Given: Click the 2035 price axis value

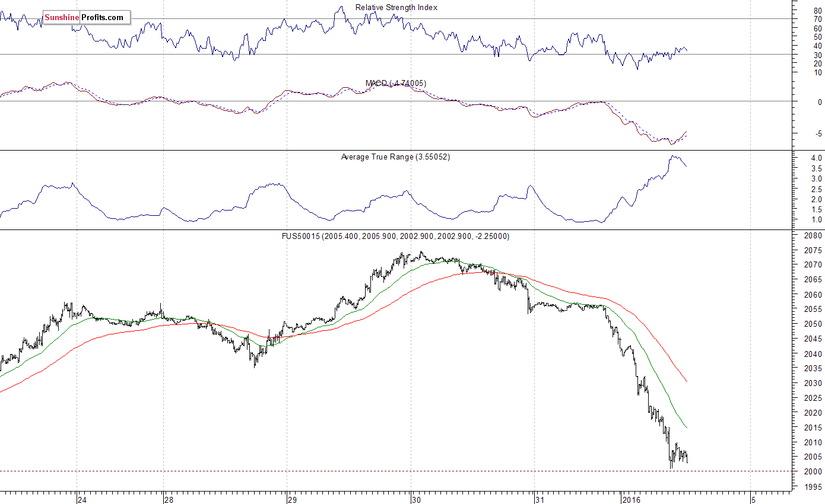Looking at the screenshot, I should point(813,369).
